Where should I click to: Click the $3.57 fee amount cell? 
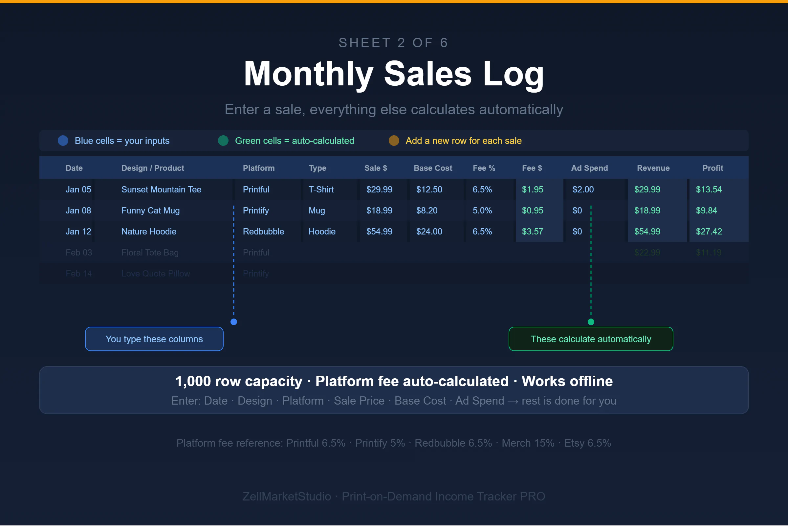tap(532, 232)
